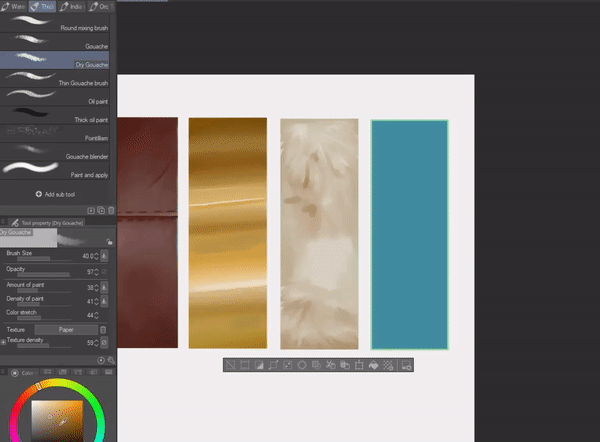
Task: Click Add sub tool button
Action: click(x=55, y=194)
